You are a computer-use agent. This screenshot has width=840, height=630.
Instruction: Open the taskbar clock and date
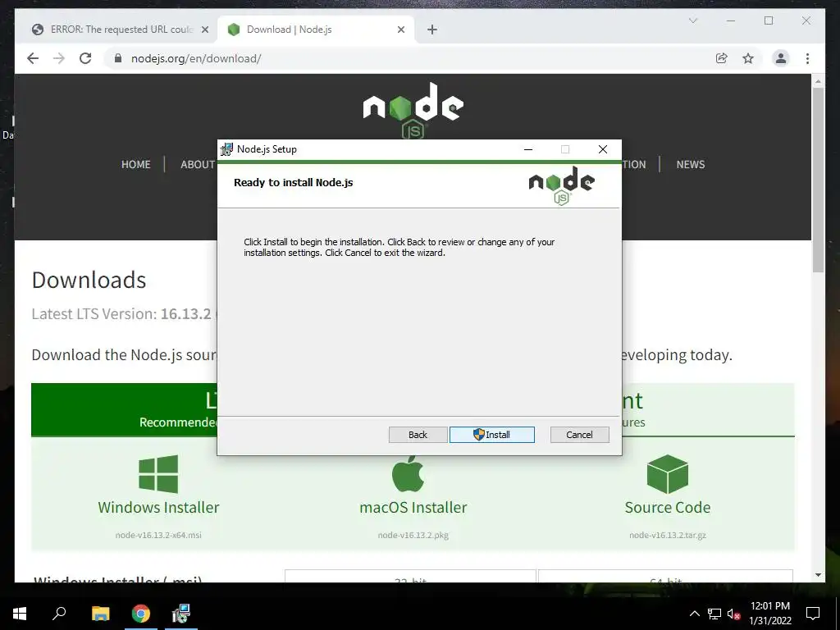[x=769, y=614]
